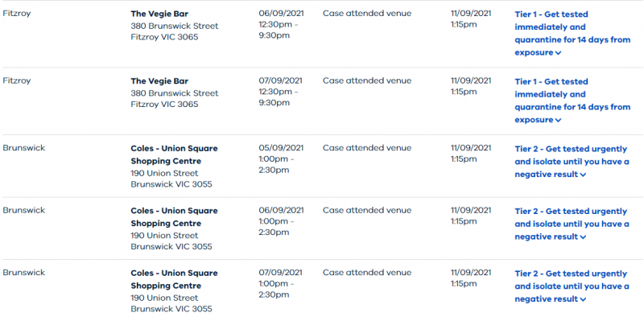The height and width of the screenshot is (321, 644).
Task: Click 1:00pm - 2:30pm time in Coles 06/09/2021 row
Action: 276,227
